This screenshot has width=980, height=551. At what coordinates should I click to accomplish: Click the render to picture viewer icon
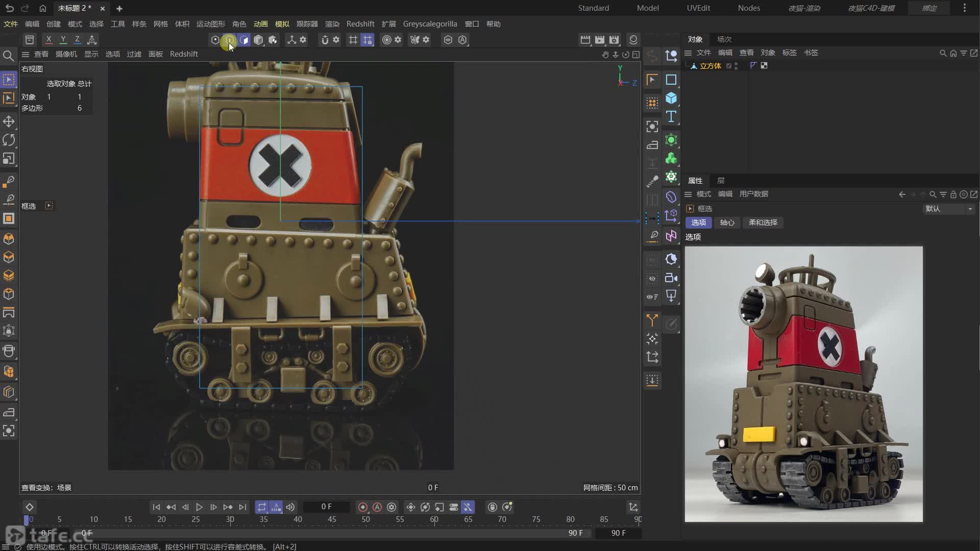click(x=600, y=40)
